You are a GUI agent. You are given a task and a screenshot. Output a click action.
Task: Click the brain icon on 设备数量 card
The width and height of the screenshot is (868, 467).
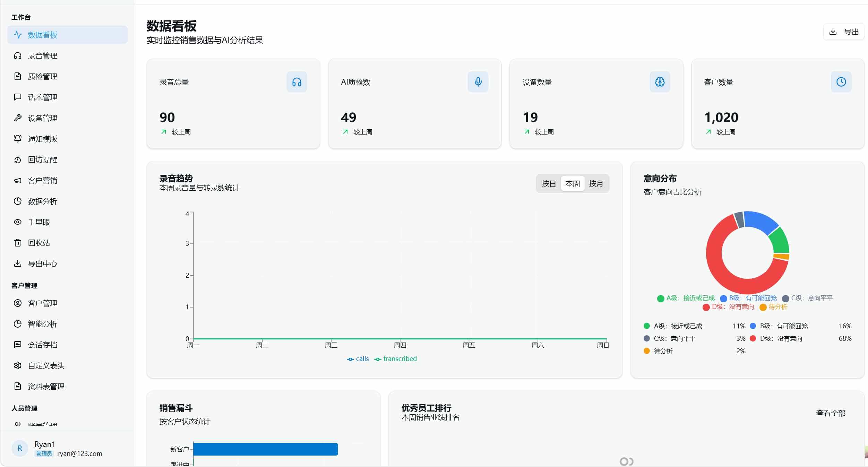point(660,82)
